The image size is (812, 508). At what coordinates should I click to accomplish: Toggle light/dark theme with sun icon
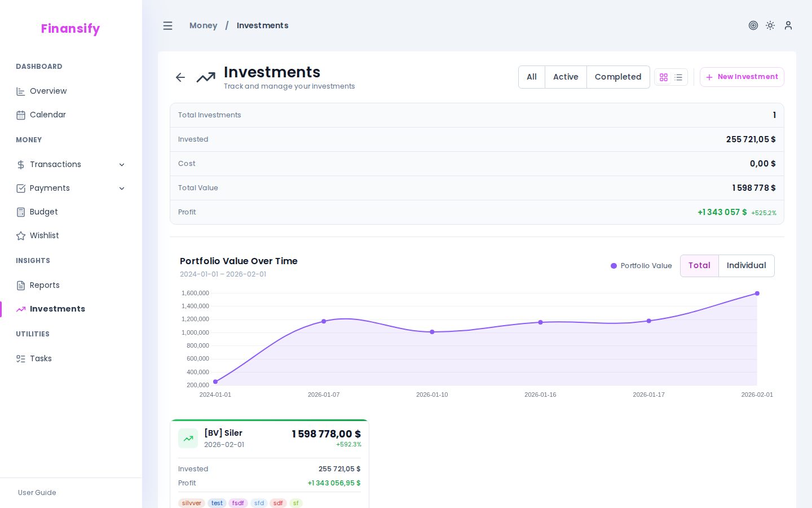point(770,25)
